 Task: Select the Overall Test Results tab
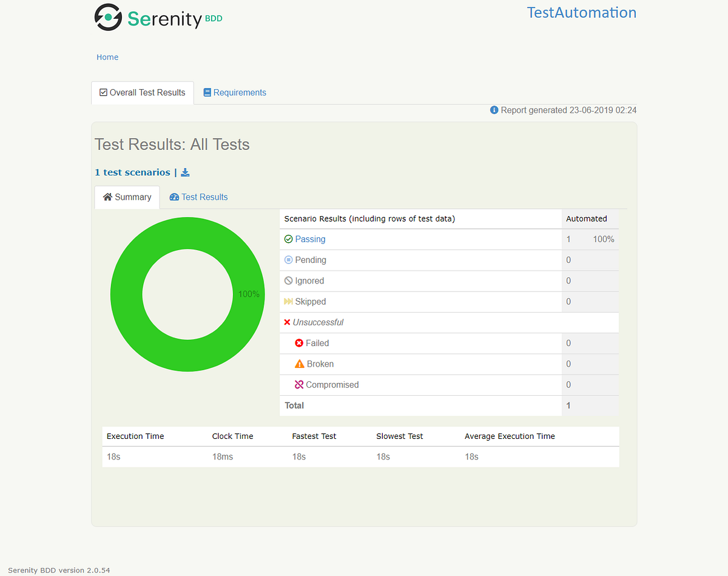click(142, 92)
